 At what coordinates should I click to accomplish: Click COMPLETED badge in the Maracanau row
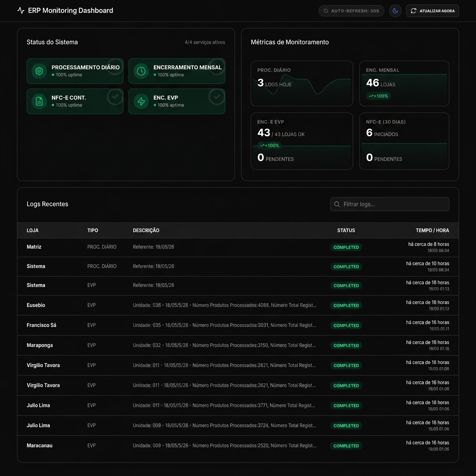tap(346, 446)
